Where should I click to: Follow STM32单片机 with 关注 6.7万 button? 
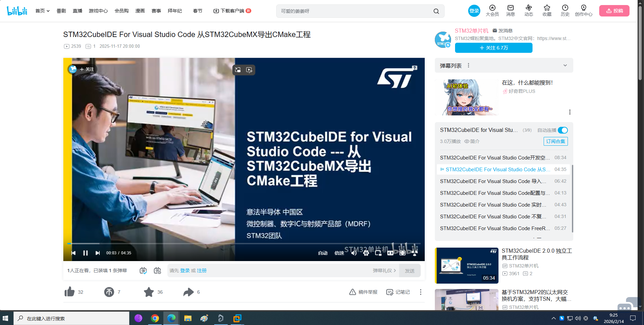coord(494,48)
